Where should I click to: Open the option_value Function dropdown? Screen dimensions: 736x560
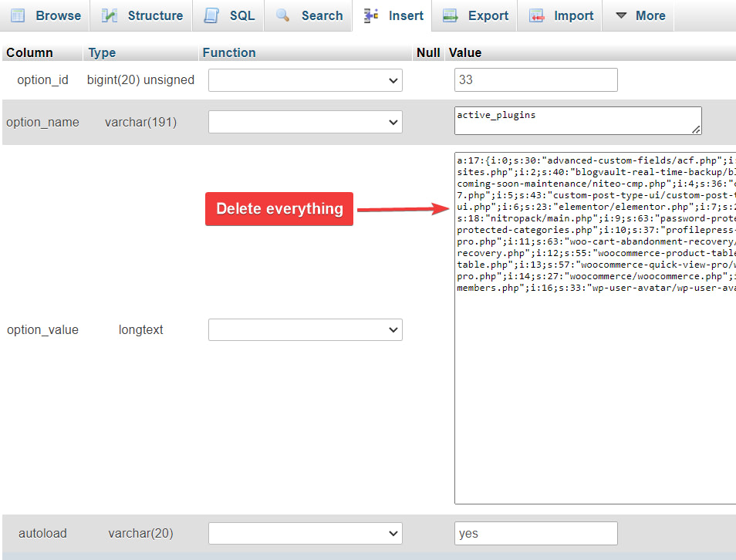click(x=305, y=329)
